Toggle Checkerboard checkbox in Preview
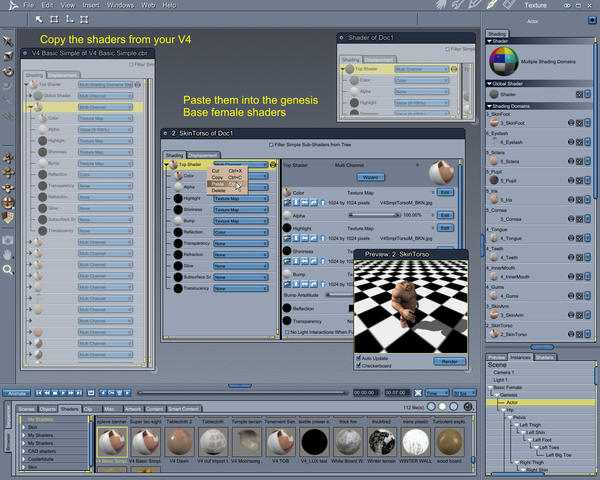 pyautogui.click(x=359, y=366)
